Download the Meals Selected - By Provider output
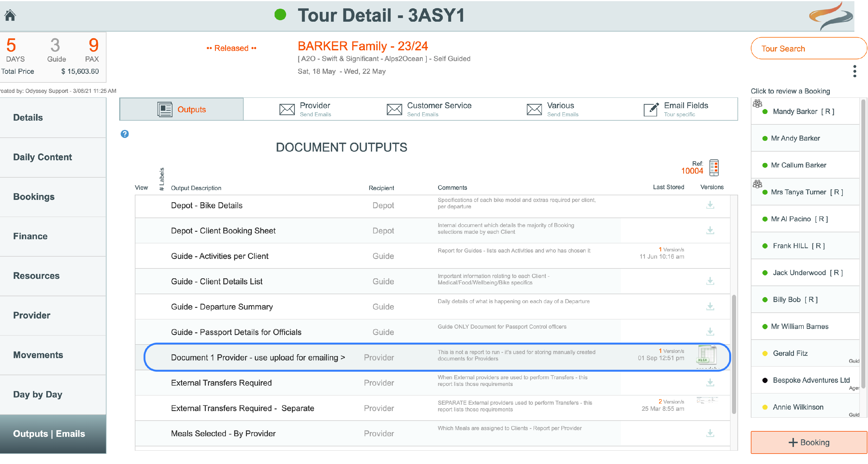The image size is (868, 464). point(710,433)
